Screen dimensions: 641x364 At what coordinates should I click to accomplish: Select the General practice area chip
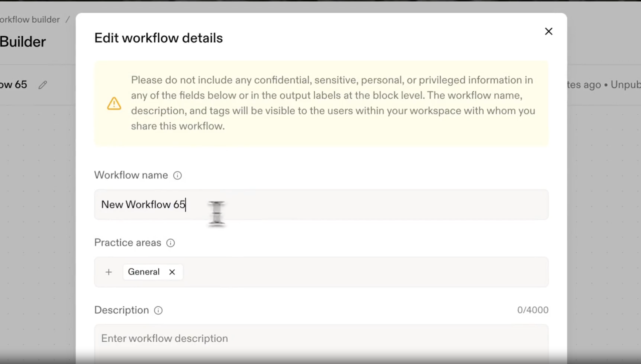click(x=144, y=272)
